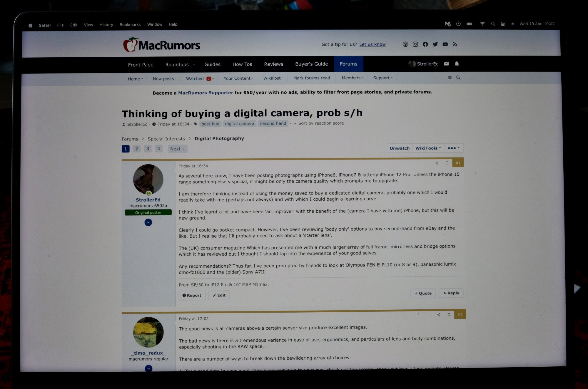Viewport: 588px width, 389px height.
Task: Open the RSS feed icon
Action: coord(455,44)
